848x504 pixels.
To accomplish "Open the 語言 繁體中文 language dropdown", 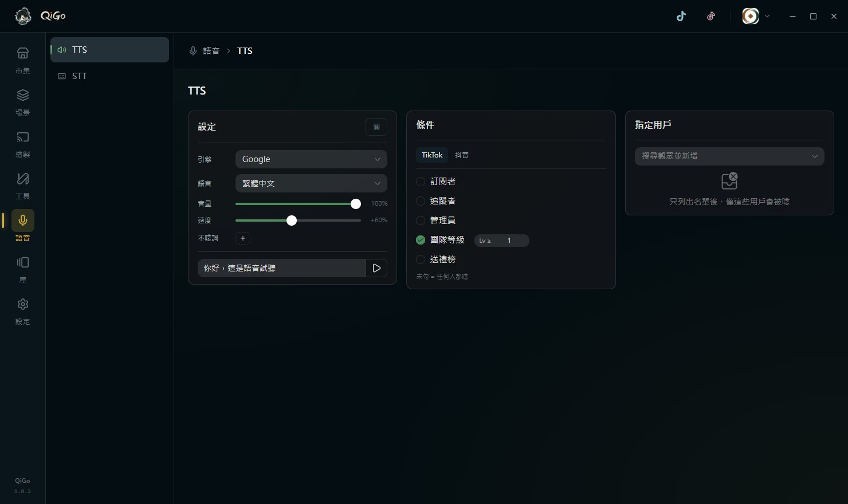I will coord(311,183).
